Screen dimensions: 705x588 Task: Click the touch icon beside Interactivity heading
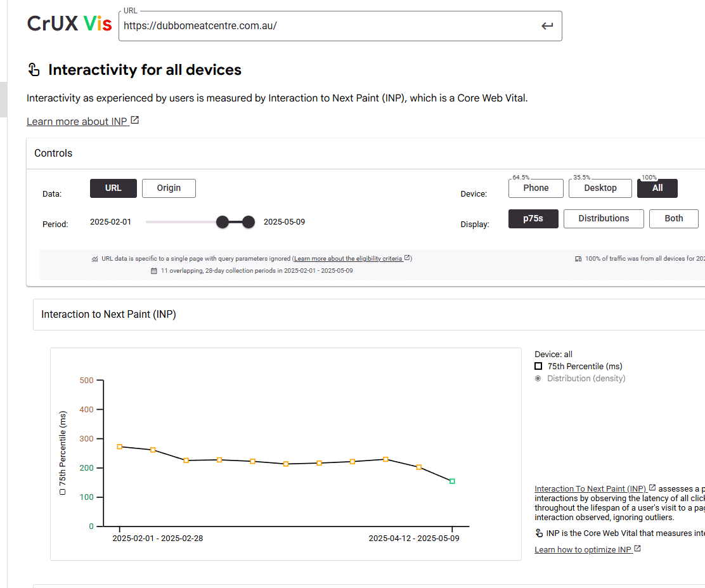34,70
